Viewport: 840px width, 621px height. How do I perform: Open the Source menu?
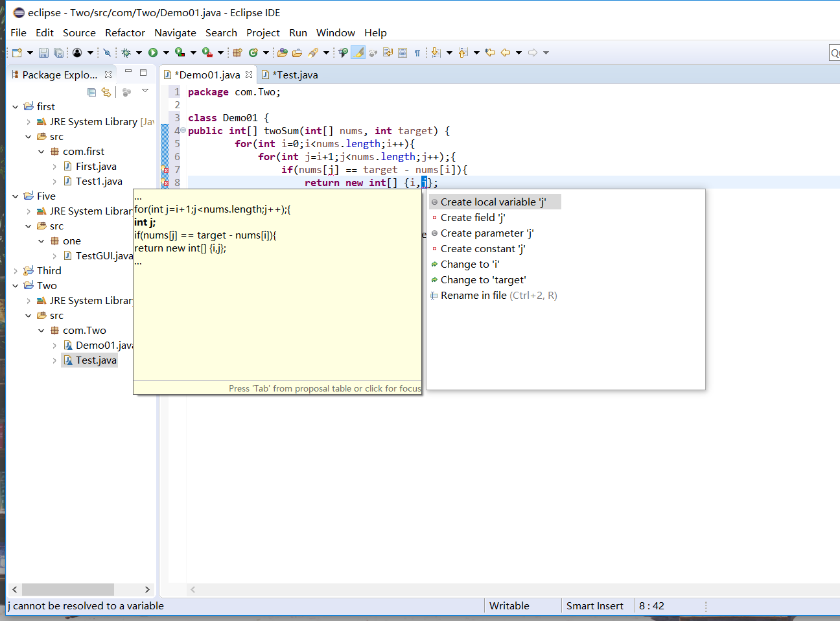[79, 32]
